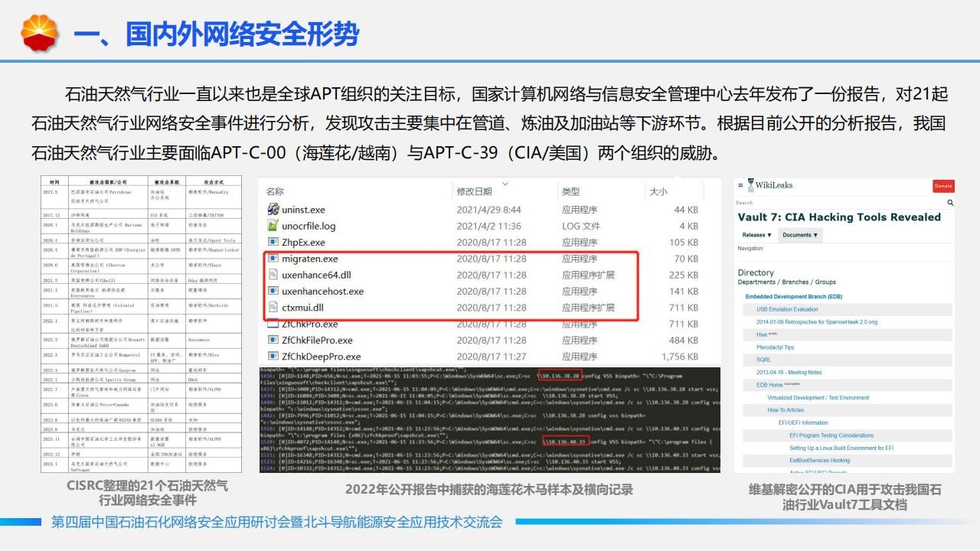
Task: Click the ZfChkFilePro.exe file icon
Action: pos(273,340)
